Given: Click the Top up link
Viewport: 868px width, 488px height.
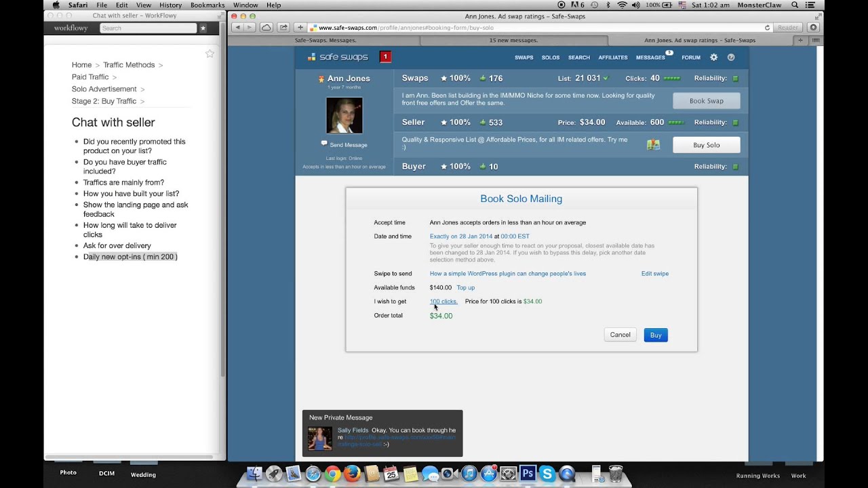Looking at the screenshot, I should [465, 287].
